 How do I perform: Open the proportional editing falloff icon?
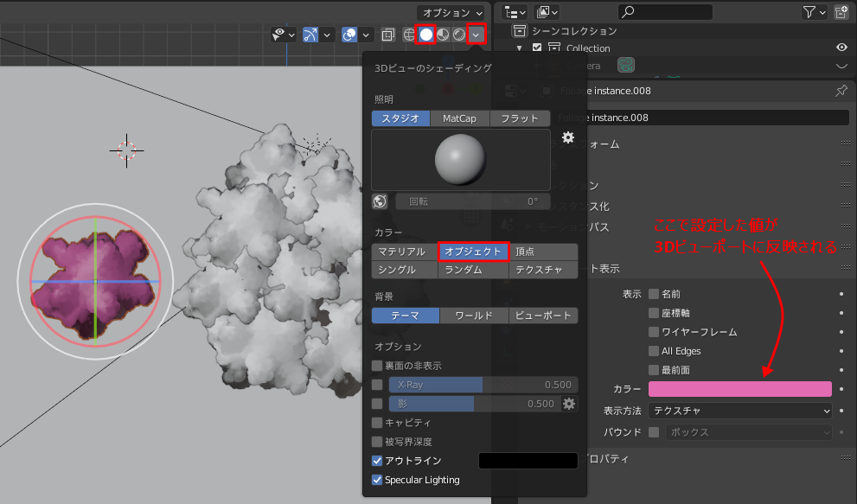[x=365, y=35]
